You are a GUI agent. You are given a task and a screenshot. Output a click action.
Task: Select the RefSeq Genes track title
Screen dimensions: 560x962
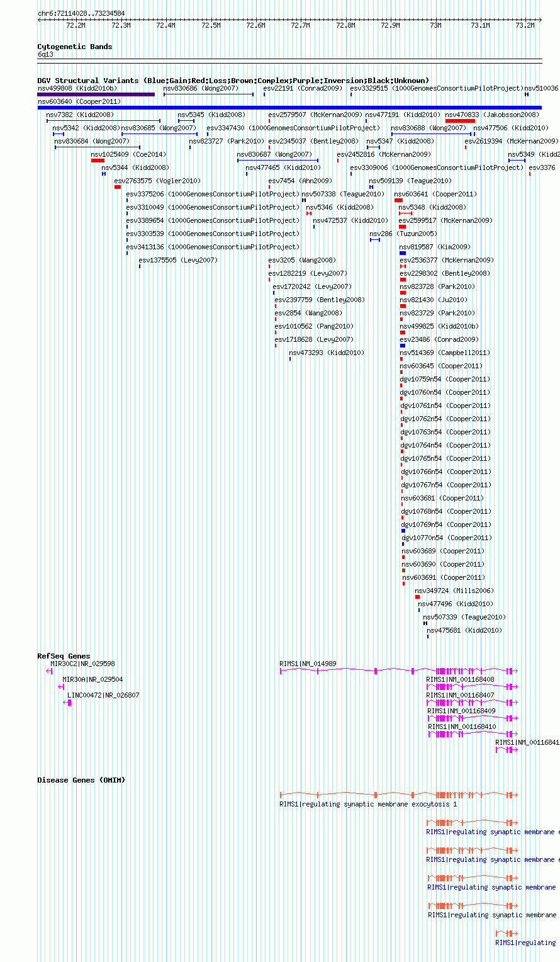[x=64, y=656]
